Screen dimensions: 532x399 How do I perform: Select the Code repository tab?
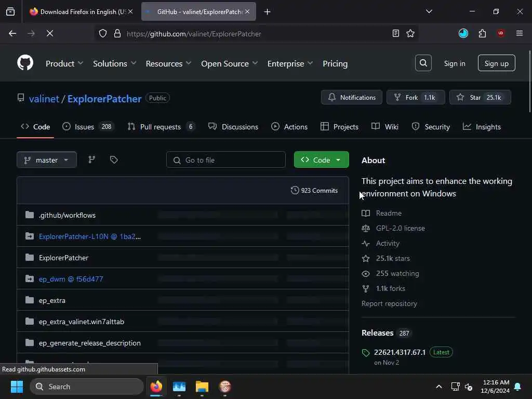point(35,127)
